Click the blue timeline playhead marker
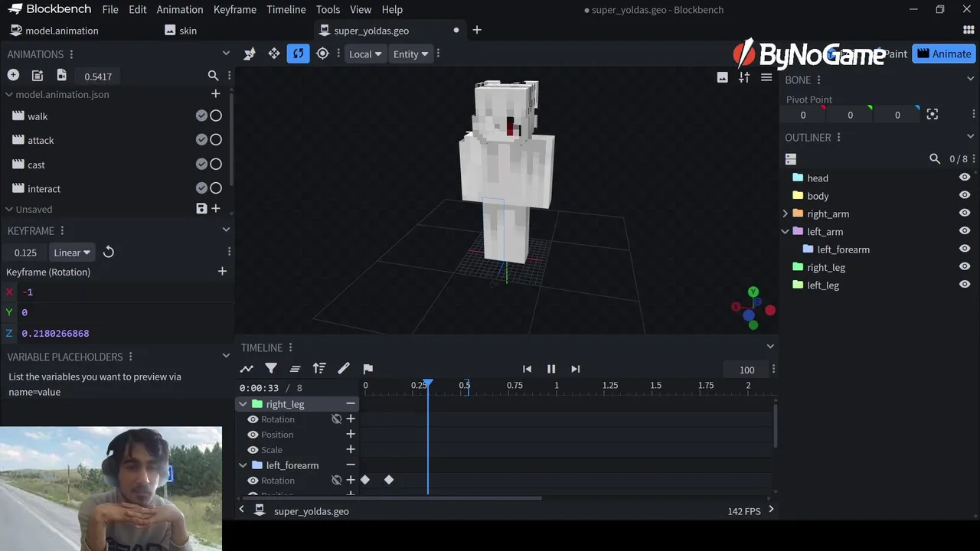Viewport: 980px width, 551px height. pyautogui.click(x=428, y=383)
